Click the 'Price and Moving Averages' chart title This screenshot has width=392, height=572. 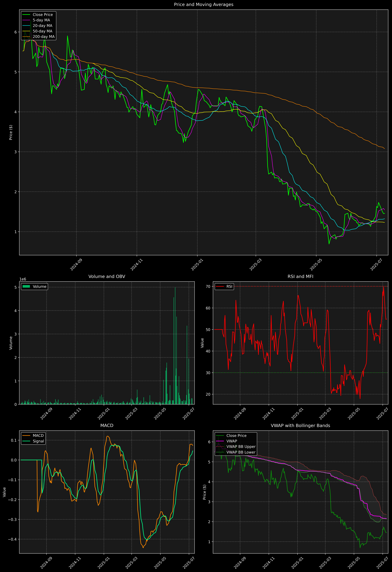(x=204, y=4)
